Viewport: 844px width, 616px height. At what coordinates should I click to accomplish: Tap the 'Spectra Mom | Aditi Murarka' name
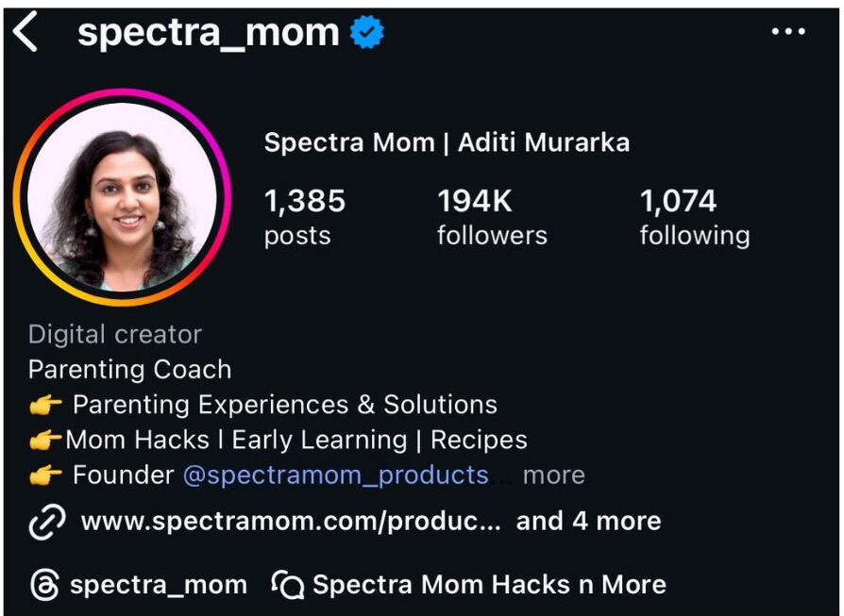coord(447,143)
